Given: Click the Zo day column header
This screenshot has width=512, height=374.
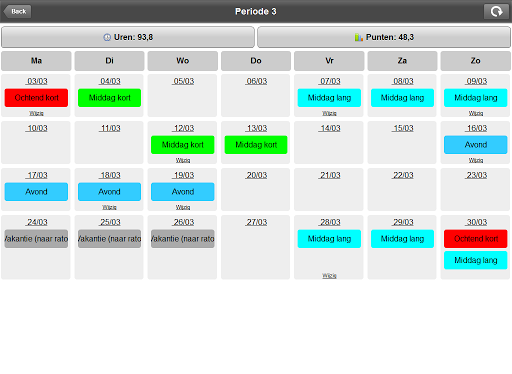Looking at the screenshot, I should pos(476,61).
